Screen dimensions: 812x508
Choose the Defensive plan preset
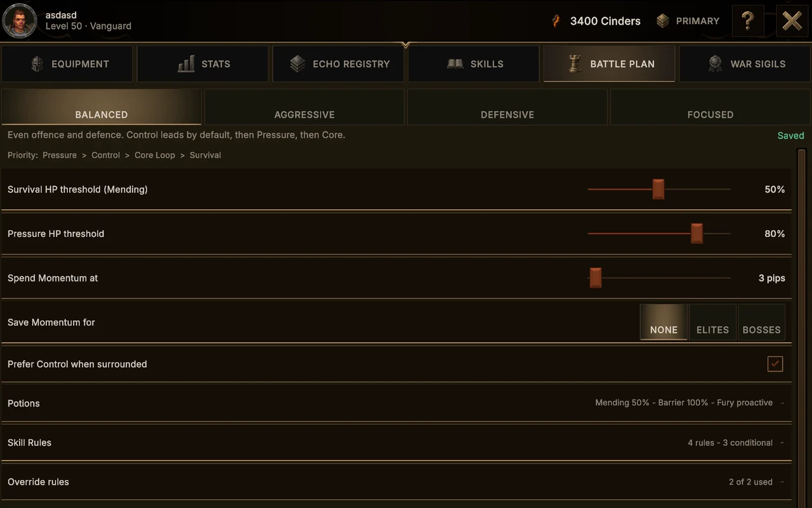click(x=507, y=107)
